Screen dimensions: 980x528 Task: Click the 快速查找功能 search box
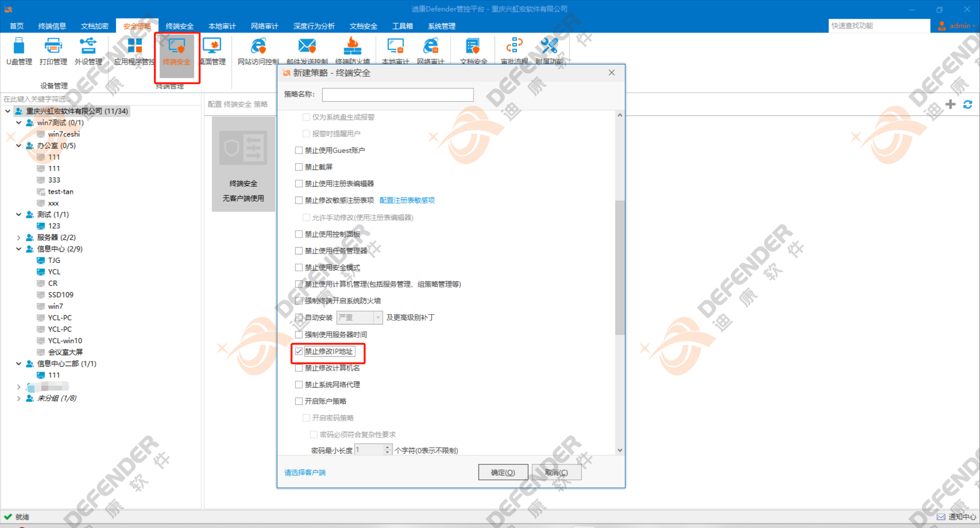pos(879,26)
